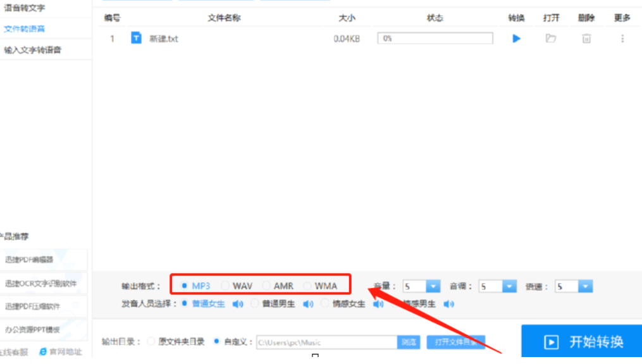The width and height of the screenshot is (642, 364).
Task: Delete 新建.txt using trash icon
Action: coord(586,39)
